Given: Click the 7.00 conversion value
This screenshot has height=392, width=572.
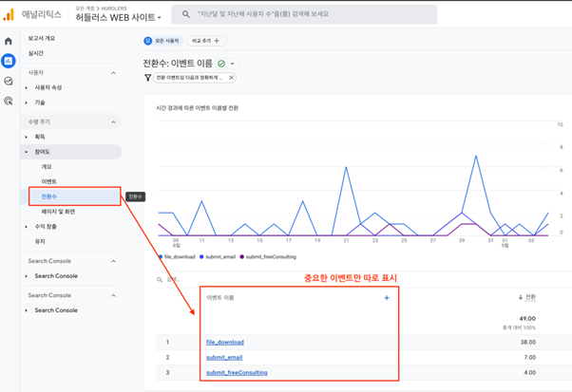Looking at the screenshot, I should click(529, 358).
